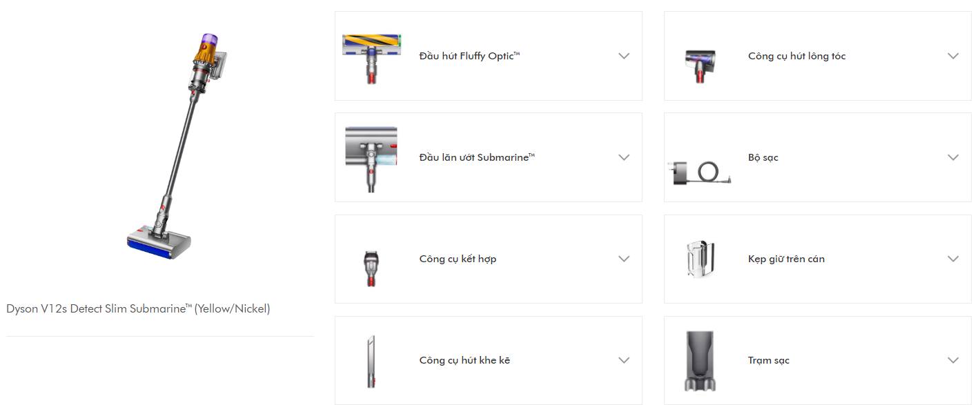The height and width of the screenshot is (405, 980).
Task: Click the Bộ sạc label text
Action: (763, 157)
